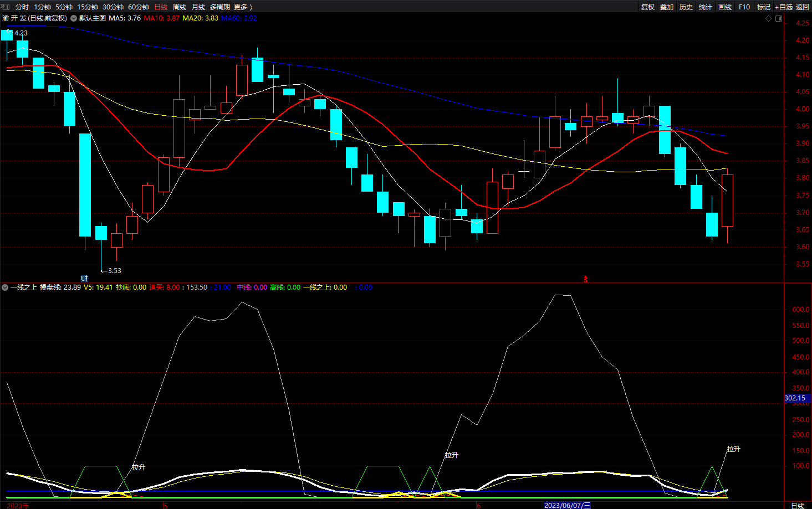Click the MA20: 3.83 label
Image resolution: width=812 pixels, height=509 pixels.
pos(201,18)
